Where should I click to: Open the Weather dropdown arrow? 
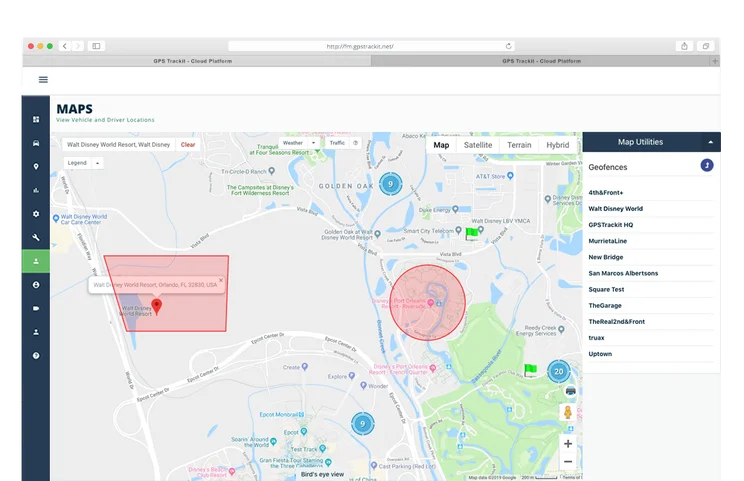[x=313, y=143]
